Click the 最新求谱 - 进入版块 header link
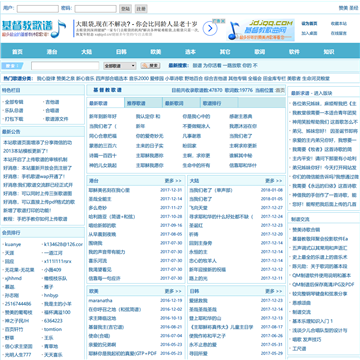 [311, 93]
